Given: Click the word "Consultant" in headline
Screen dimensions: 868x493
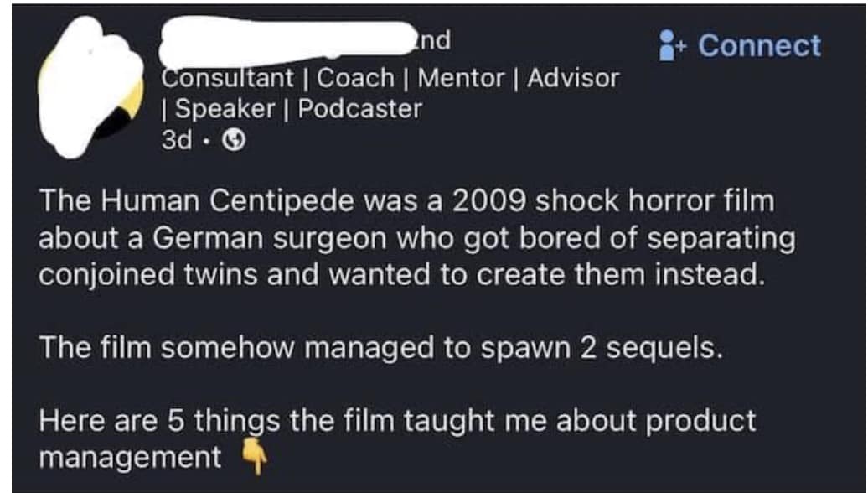Looking at the screenshot, I should [227, 78].
